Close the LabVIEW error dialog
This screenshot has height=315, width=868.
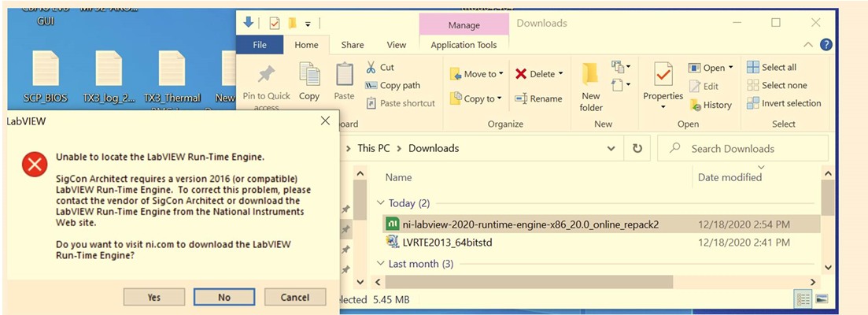[x=326, y=121]
